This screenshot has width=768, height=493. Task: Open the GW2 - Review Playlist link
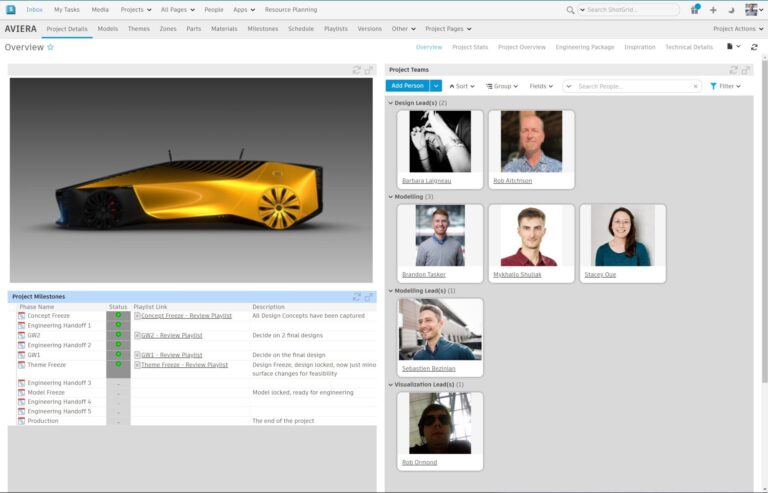pos(171,336)
